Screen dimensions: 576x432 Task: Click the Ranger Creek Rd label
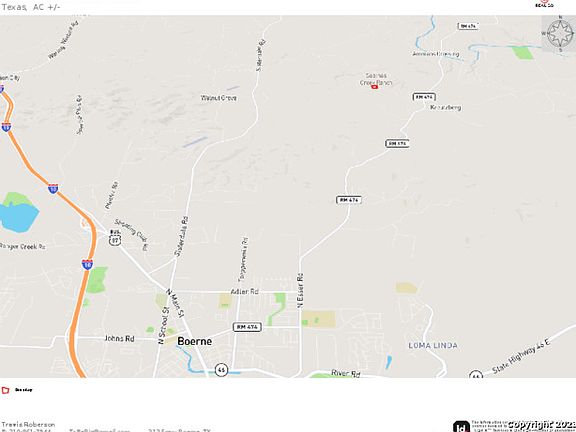click(x=22, y=246)
